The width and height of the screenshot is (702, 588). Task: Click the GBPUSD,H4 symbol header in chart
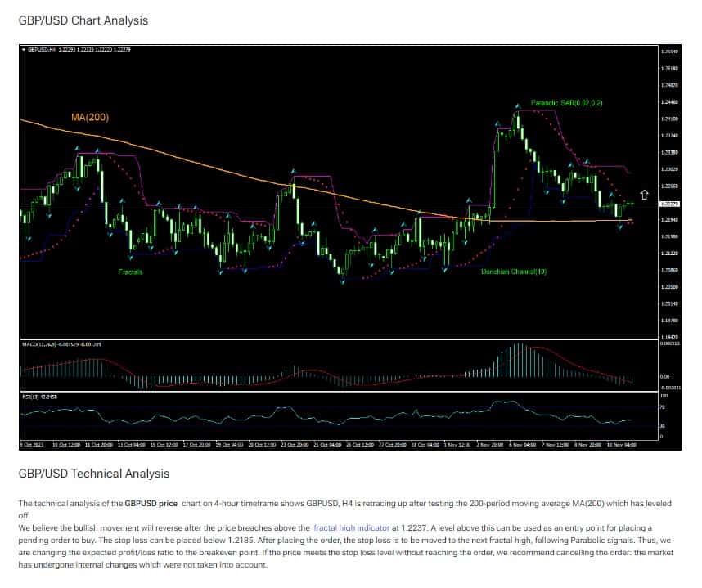pyautogui.click(x=76, y=50)
